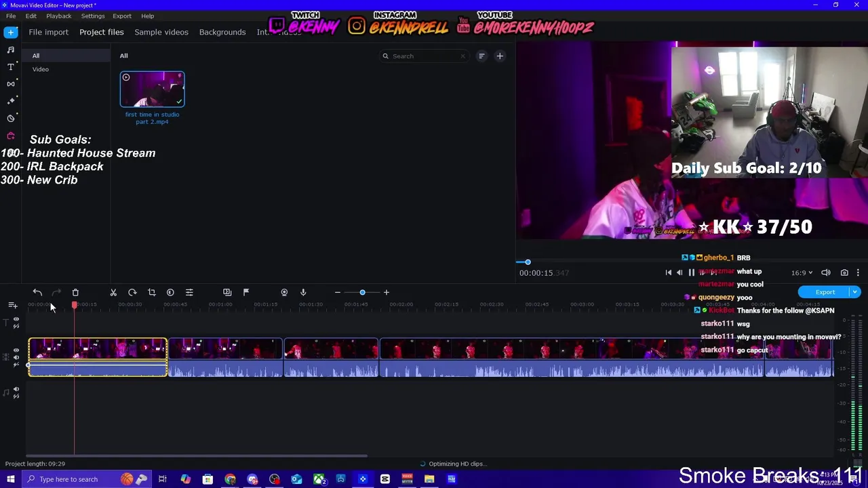Take a snapshot with camera icon
This screenshot has height=488, width=868.
[844, 272]
